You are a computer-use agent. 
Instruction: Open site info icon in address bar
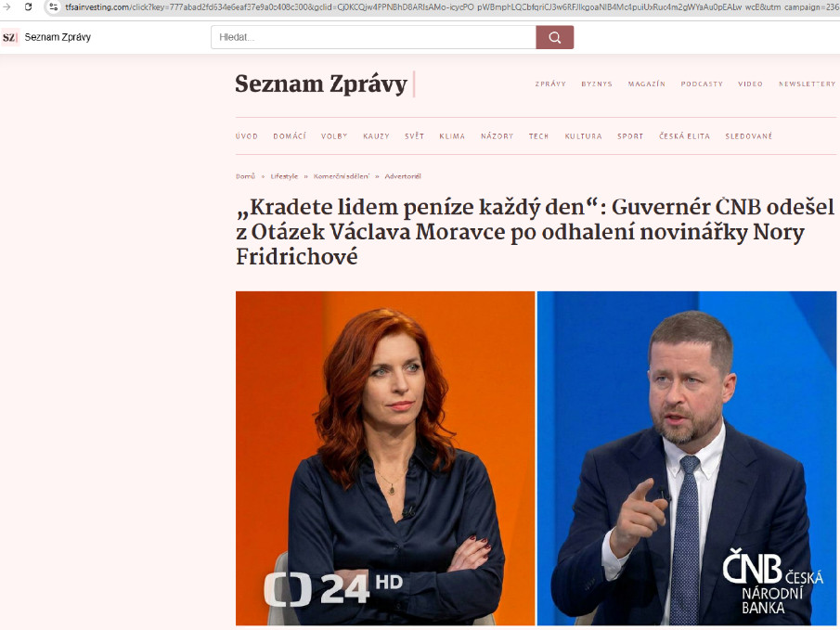click(x=53, y=7)
